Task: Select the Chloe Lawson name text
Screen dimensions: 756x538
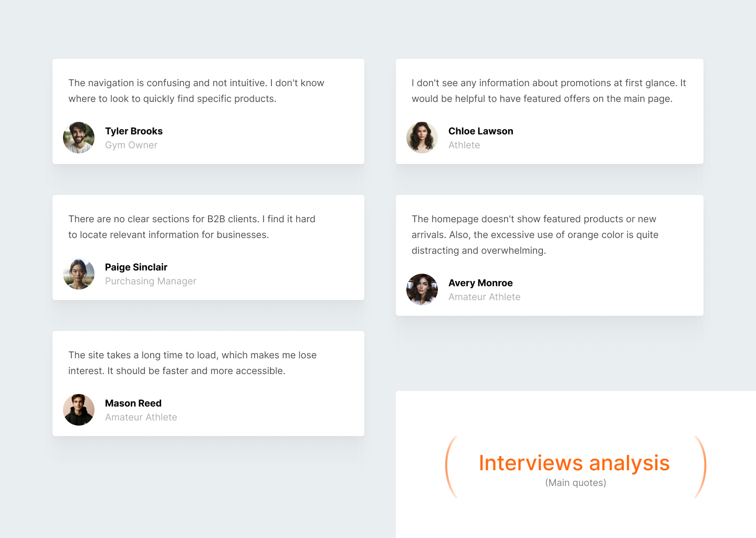Action: pyautogui.click(x=480, y=131)
